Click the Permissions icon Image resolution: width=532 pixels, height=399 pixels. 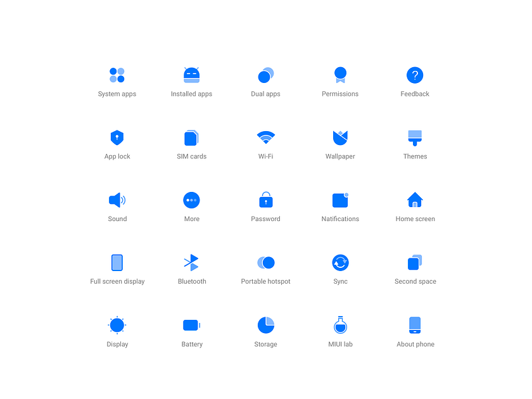pos(340,75)
